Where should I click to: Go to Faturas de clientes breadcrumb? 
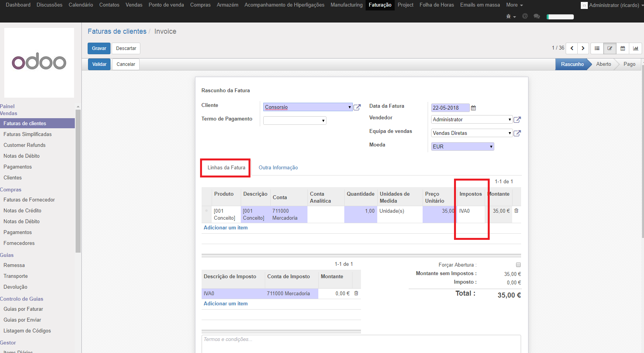(117, 31)
